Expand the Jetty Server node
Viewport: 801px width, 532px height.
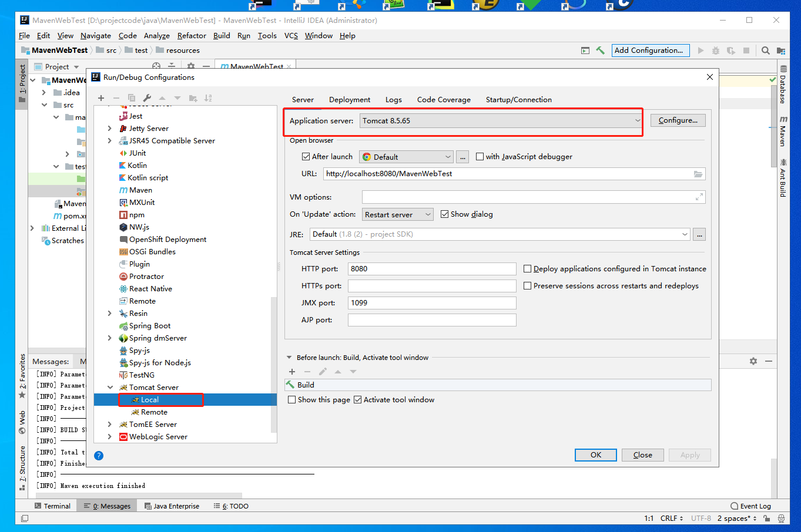(x=110, y=129)
